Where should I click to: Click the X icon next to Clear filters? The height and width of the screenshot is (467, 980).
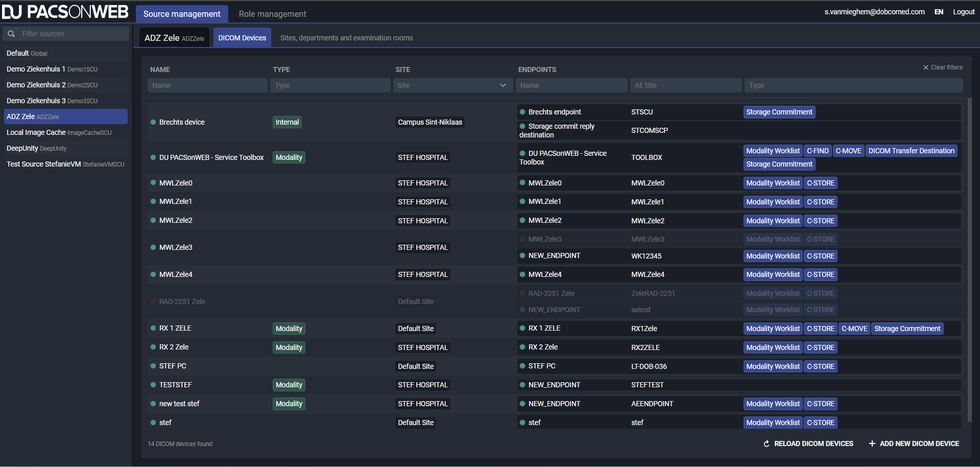click(x=925, y=67)
